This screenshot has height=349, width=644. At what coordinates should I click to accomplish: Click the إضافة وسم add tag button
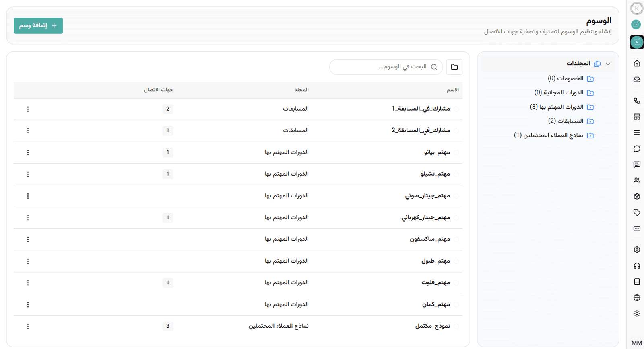38,26
